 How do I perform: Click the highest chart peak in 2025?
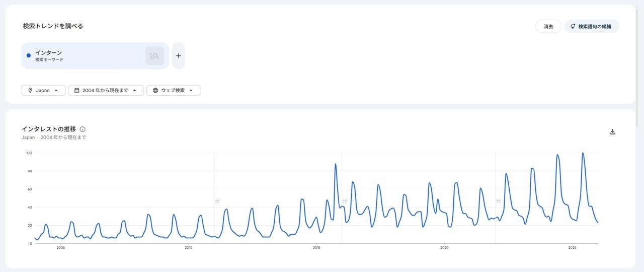(x=583, y=153)
